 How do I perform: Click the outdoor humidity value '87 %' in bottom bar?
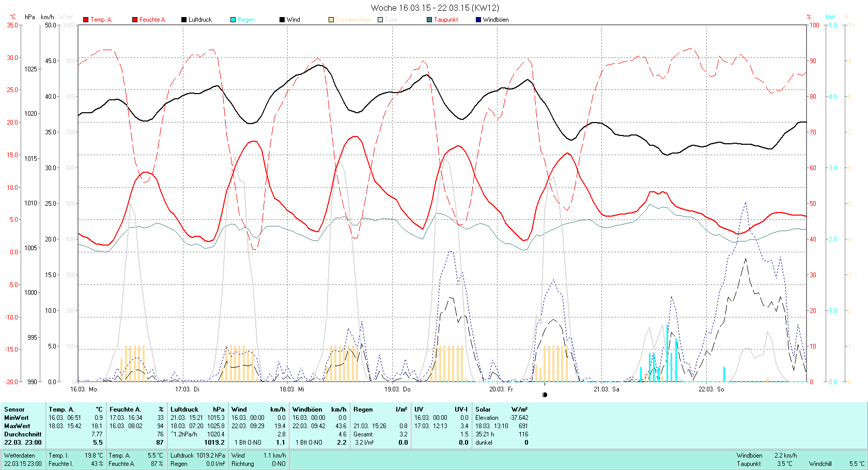pyautogui.click(x=157, y=464)
